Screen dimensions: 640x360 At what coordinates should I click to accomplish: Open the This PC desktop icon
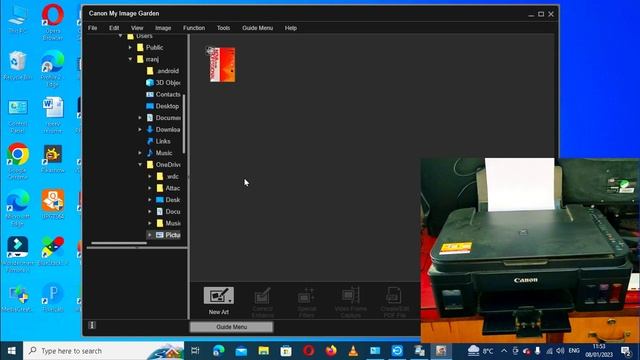[18, 20]
